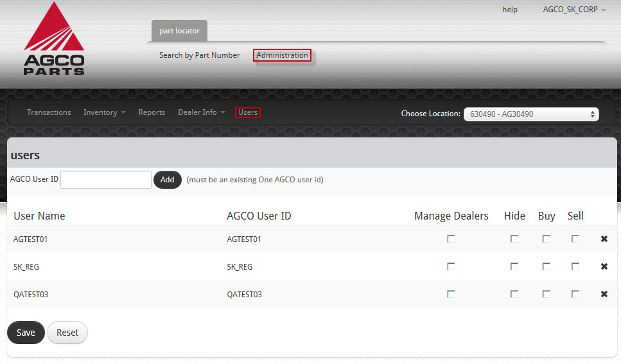Focus the AGCO User ID text field
Image resolution: width=621 pixels, height=364 pixels.
click(106, 180)
